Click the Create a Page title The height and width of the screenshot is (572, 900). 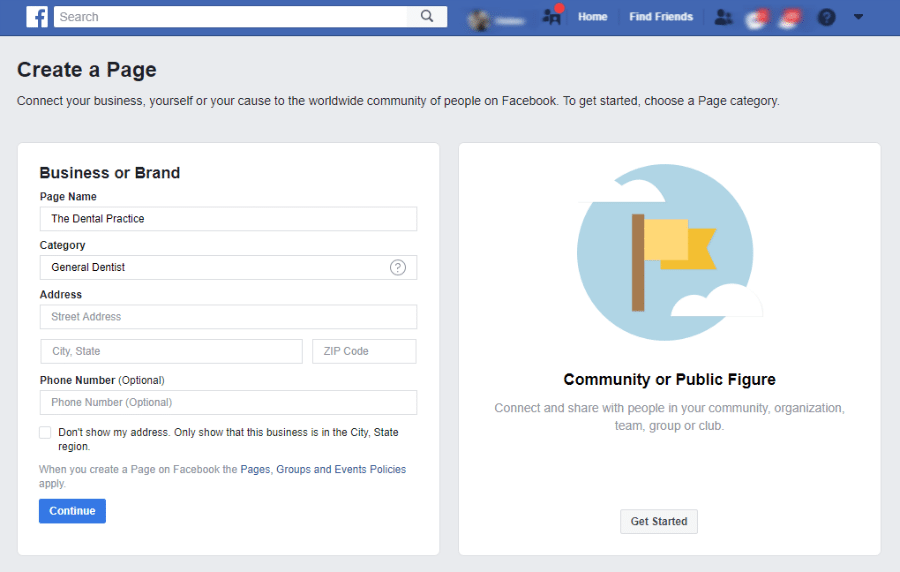click(x=87, y=69)
